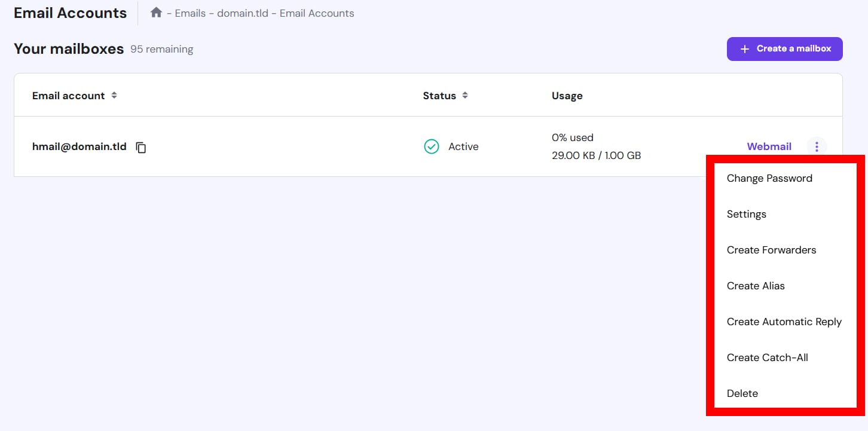The image size is (868, 431).
Task: Click the green Active status checkmark icon
Action: click(x=431, y=146)
